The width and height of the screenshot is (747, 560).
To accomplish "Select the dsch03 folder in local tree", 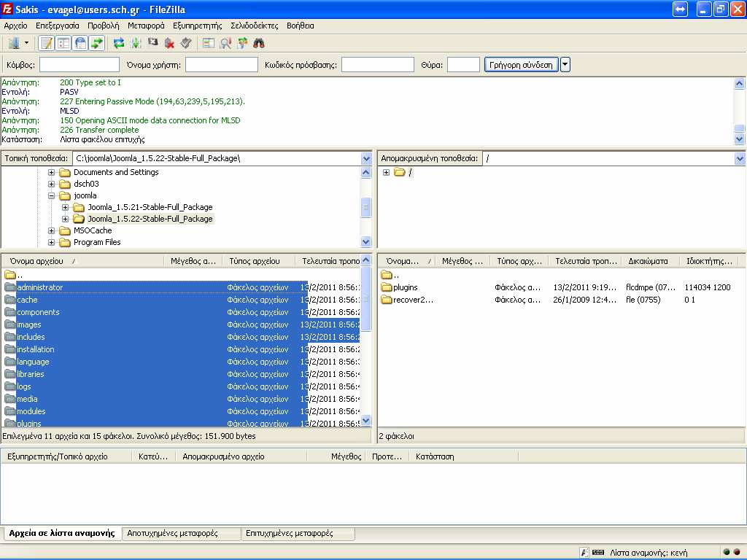I will [86, 184].
